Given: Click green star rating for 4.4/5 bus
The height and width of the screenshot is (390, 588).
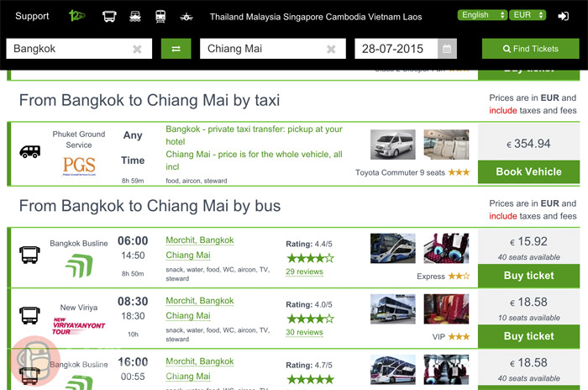Looking at the screenshot, I should [x=310, y=258].
